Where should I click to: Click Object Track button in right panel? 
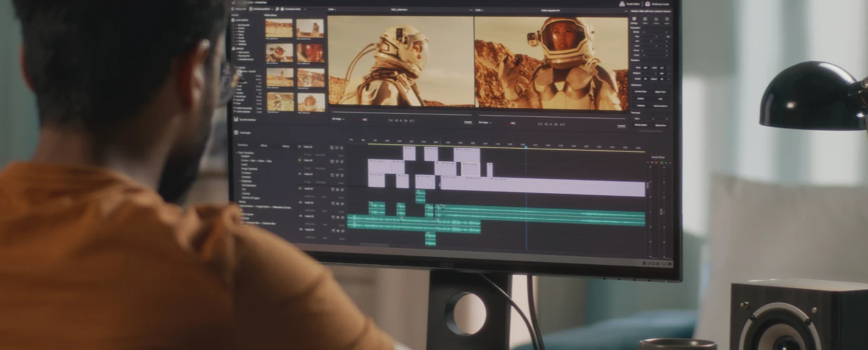pos(660,91)
